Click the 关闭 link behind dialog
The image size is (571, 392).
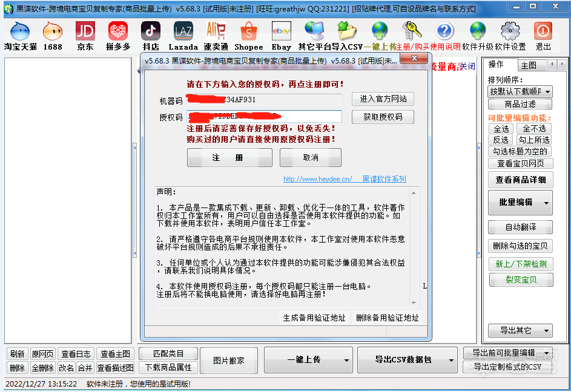[467, 67]
